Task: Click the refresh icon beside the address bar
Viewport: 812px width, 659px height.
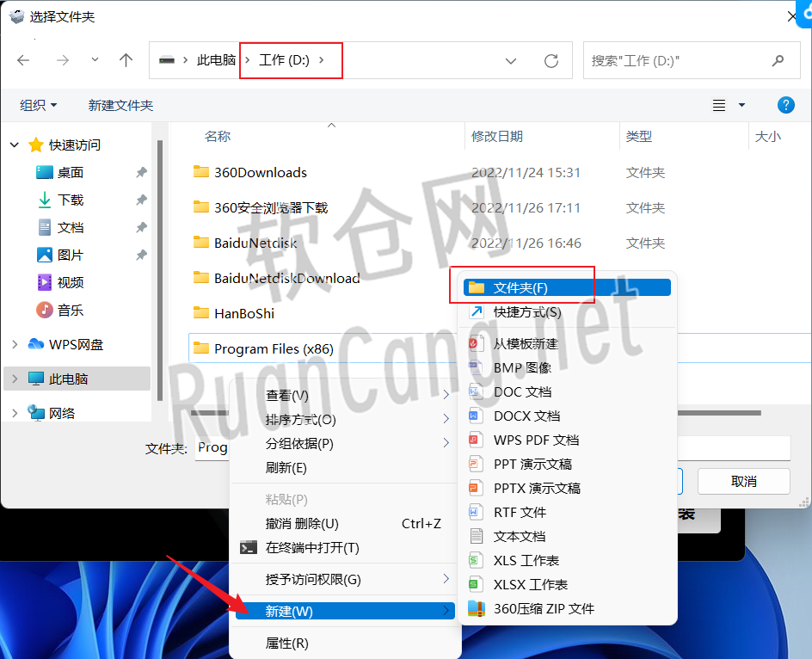Action: click(551, 60)
